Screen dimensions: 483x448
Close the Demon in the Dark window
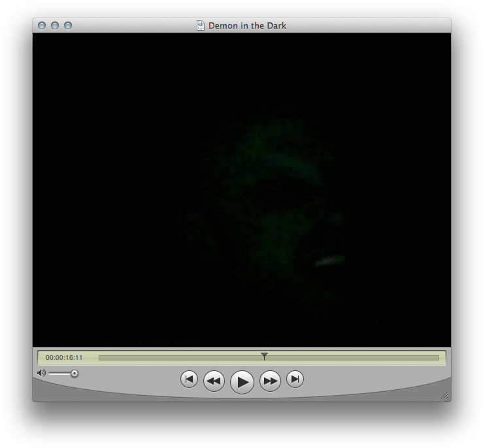coord(42,25)
